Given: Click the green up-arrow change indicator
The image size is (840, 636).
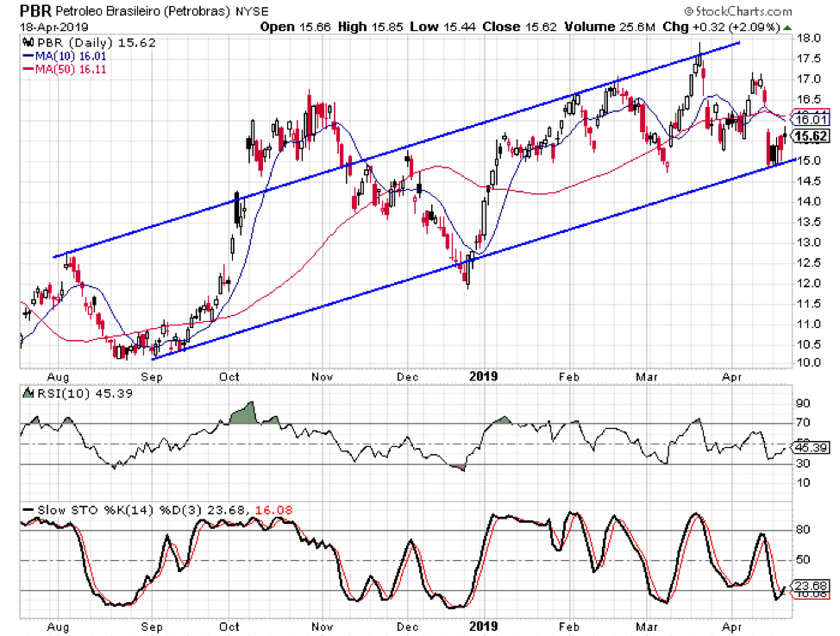Looking at the screenshot, I should pos(787,28).
